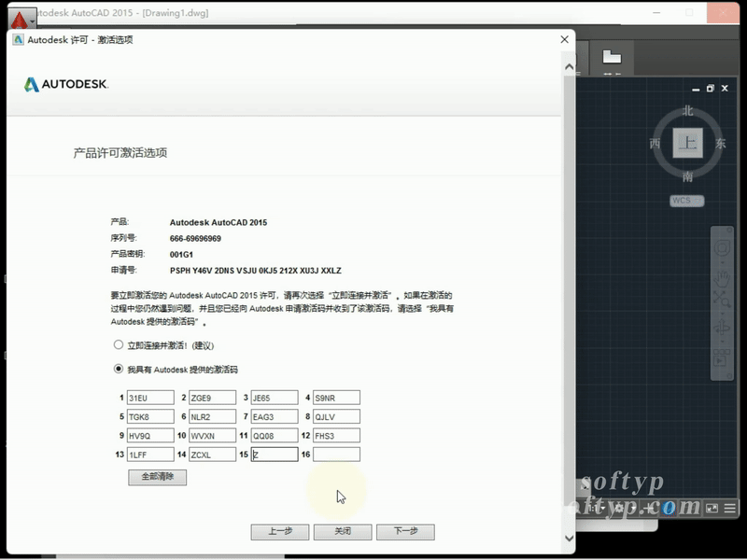Open the WCS coordinate system dropdown
The width and height of the screenshot is (747, 560).
coord(686,201)
